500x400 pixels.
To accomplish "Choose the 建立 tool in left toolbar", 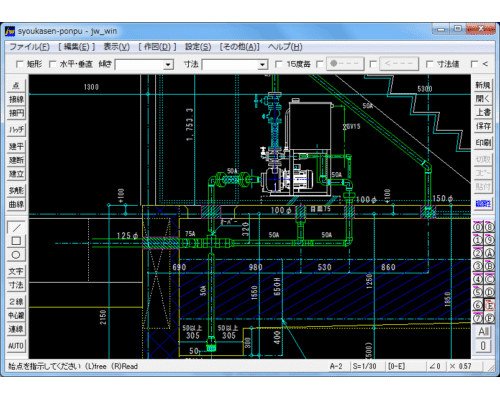I will 16,174.
